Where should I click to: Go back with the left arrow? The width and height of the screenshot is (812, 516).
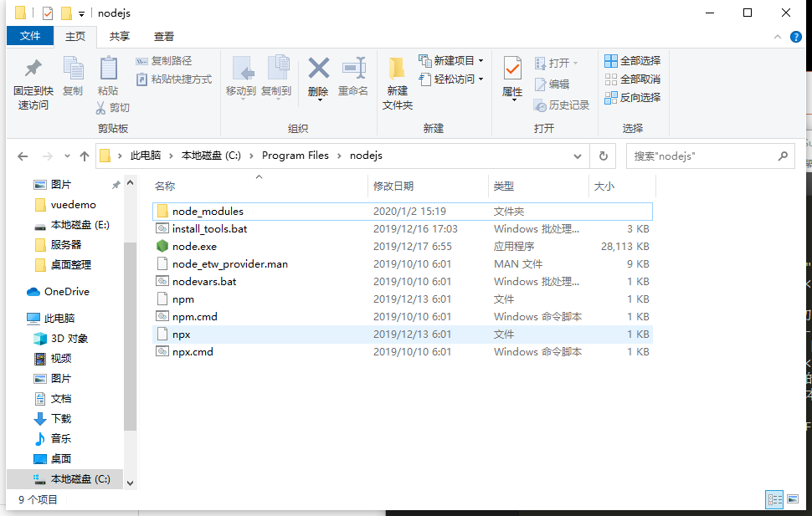[x=23, y=156]
